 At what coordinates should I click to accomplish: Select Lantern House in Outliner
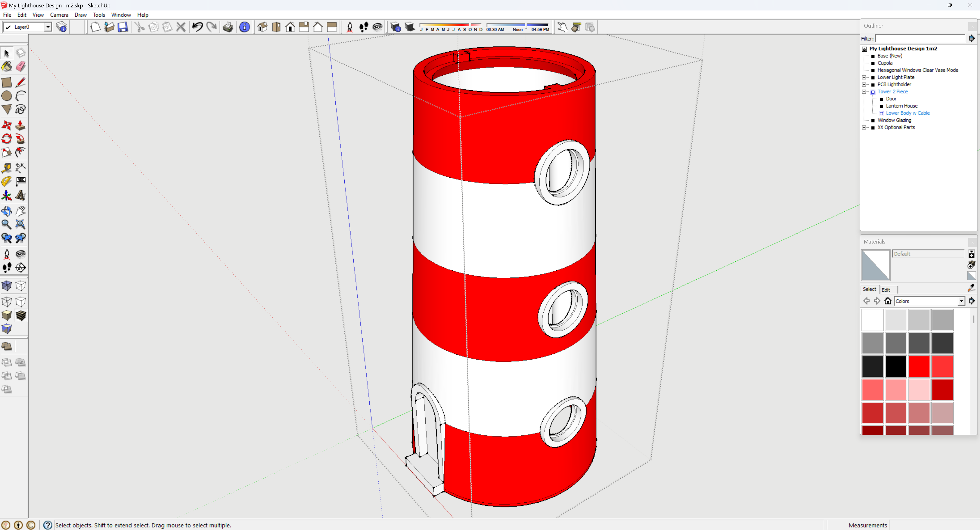[902, 106]
